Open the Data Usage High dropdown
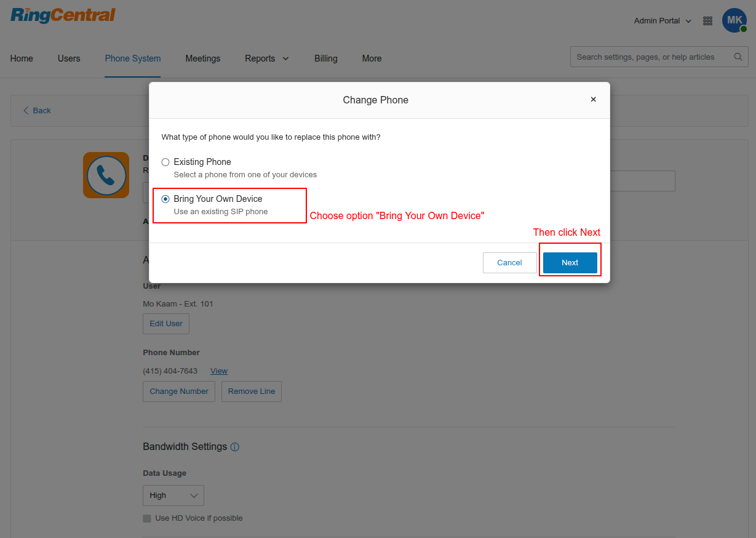Screen dimensions: 756x538 173,496
